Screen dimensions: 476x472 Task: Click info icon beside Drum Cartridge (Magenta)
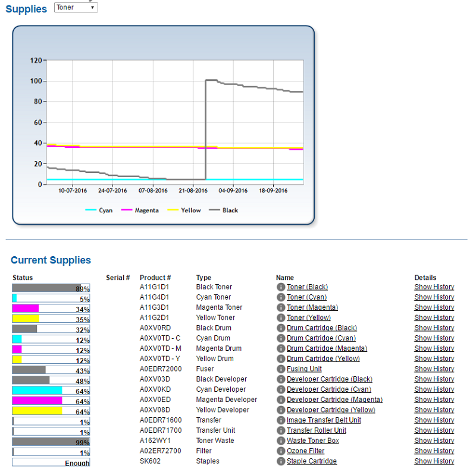[281, 348]
